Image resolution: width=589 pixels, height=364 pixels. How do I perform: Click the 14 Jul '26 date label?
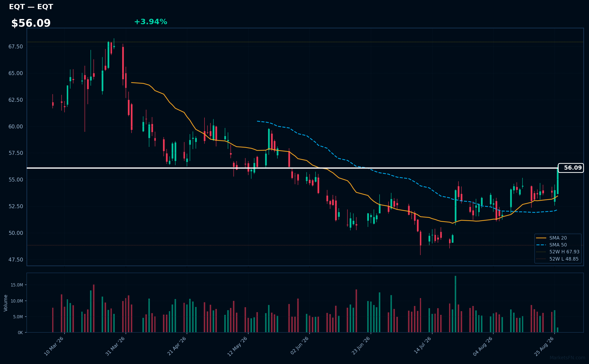[x=422, y=345]
